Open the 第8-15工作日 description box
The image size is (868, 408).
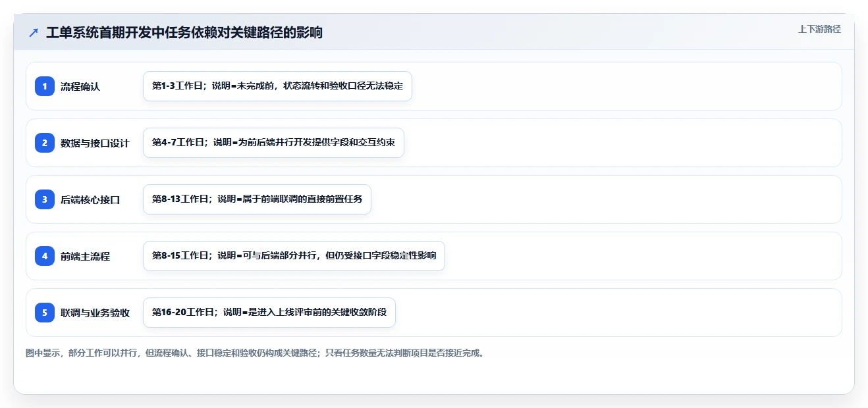(x=294, y=256)
